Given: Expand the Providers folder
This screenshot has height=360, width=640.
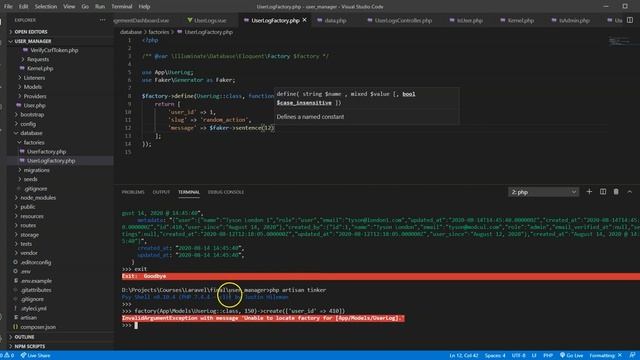Looking at the screenshot, I should pos(35,96).
